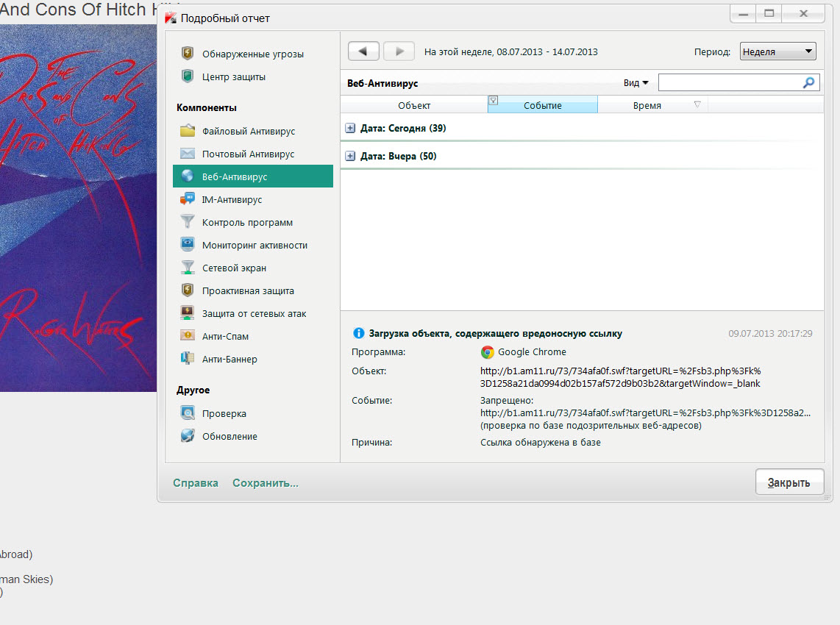
Task: Sort by the Событие column header
Action: 543,105
